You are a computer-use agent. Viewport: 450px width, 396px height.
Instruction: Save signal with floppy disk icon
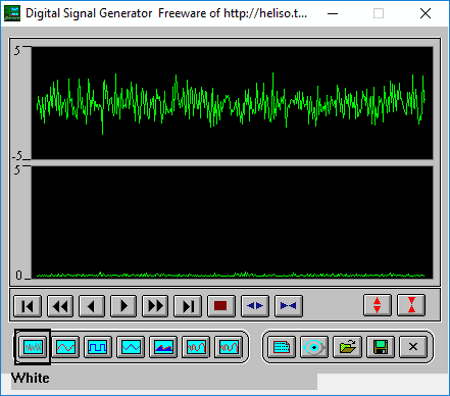[x=380, y=347]
